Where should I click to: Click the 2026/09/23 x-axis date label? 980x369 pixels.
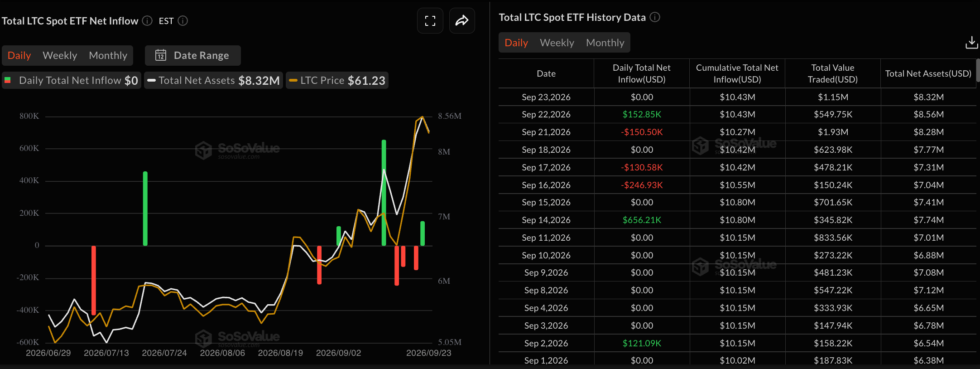428,353
